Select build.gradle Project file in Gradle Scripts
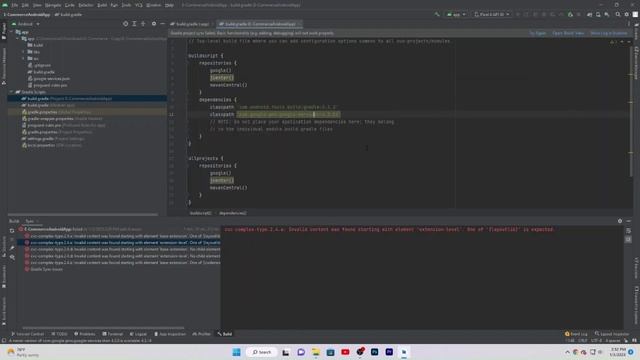640x360 pixels. point(87,98)
